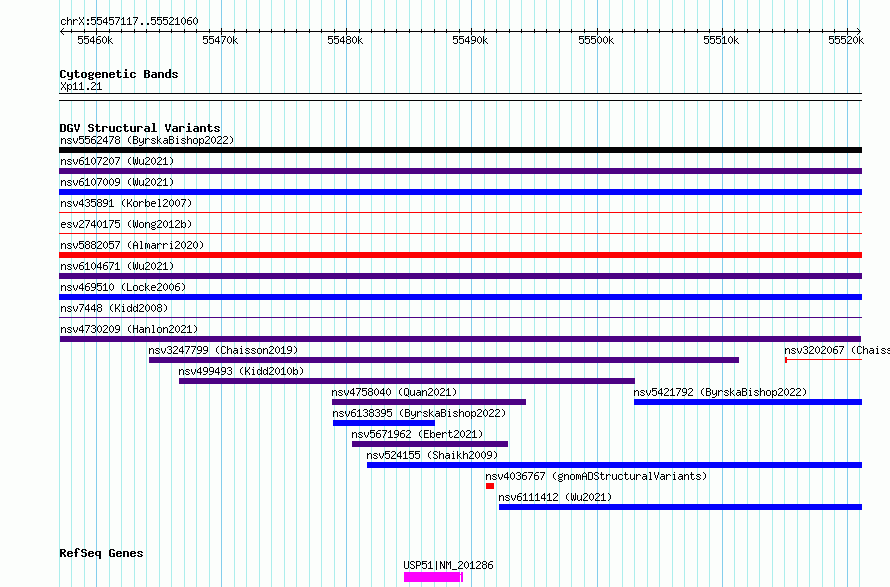Click the blue nsv6111412 variant bar
Image resolution: width=890 pixels, height=587 pixels.
tap(680, 507)
